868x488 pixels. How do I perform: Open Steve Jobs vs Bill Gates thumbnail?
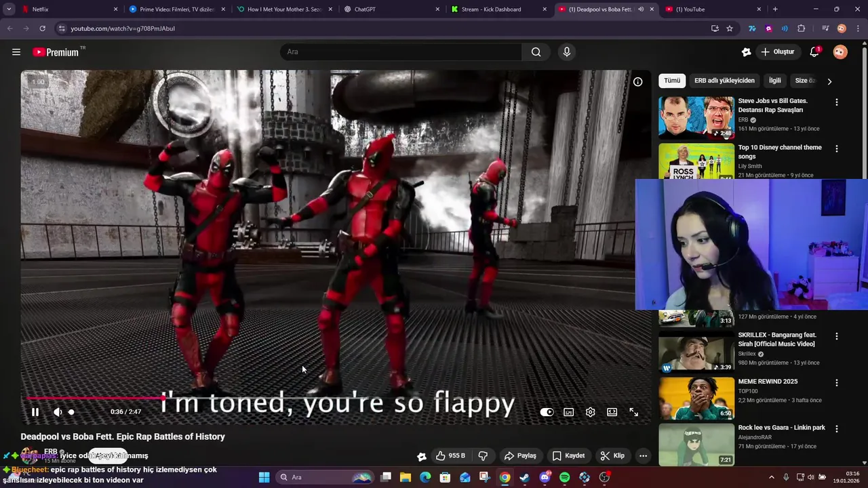click(x=696, y=118)
